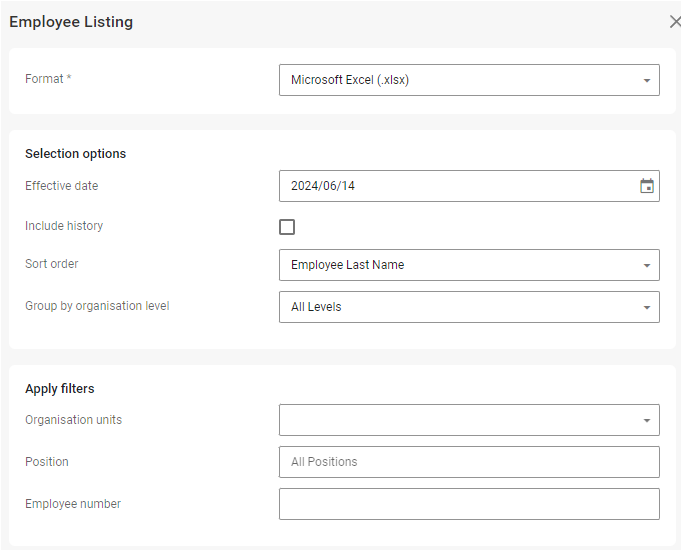Screen dimensions: 682x551
Task: Expand the Format dropdown arrow
Action: (646, 81)
